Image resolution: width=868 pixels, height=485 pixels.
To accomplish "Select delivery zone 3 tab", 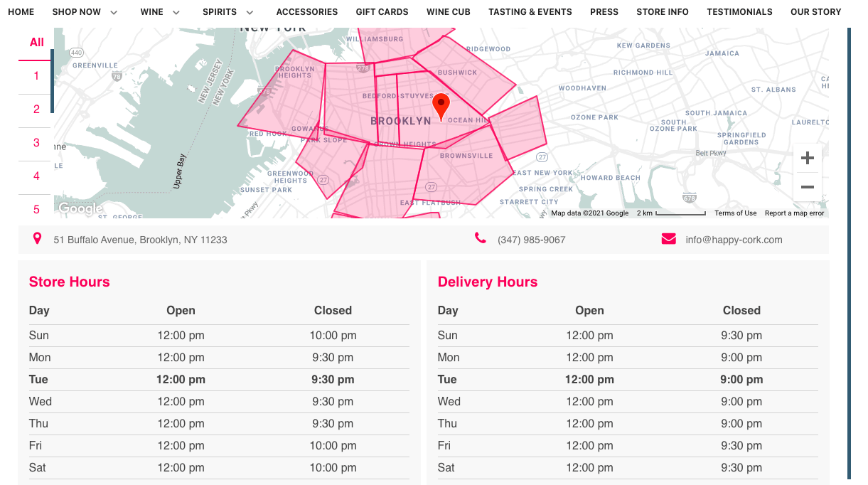I will [x=36, y=143].
